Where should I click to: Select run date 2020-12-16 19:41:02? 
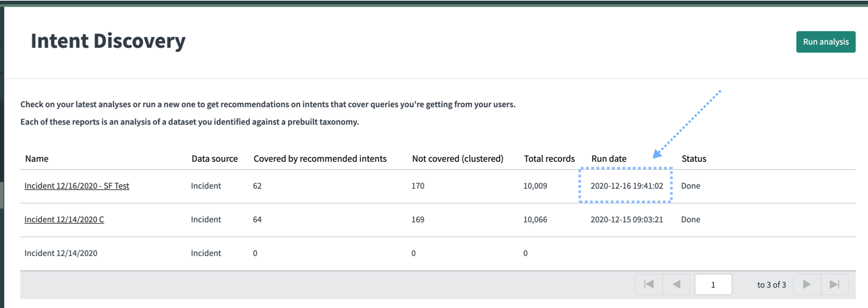pyautogui.click(x=627, y=186)
